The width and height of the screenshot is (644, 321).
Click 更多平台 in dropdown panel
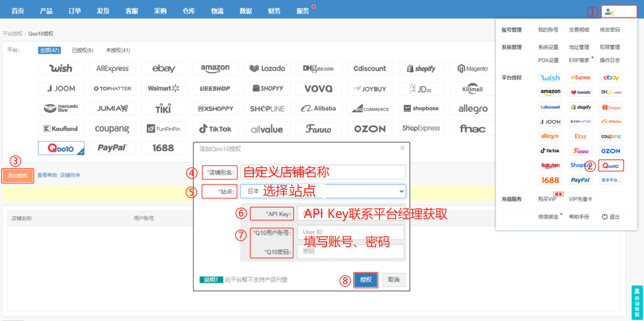tap(611, 180)
